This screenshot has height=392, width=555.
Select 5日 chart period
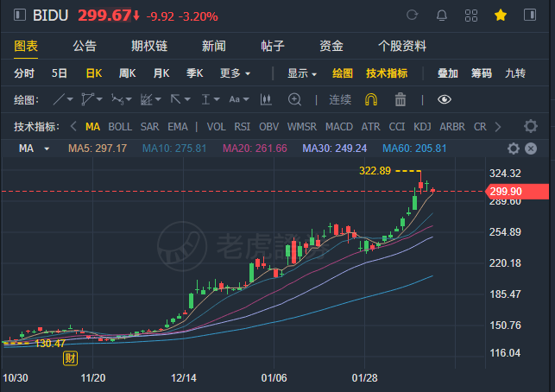59,73
